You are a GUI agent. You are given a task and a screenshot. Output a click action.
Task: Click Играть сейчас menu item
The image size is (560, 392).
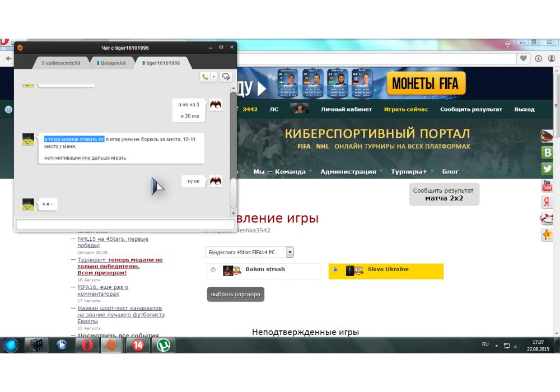pos(405,109)
